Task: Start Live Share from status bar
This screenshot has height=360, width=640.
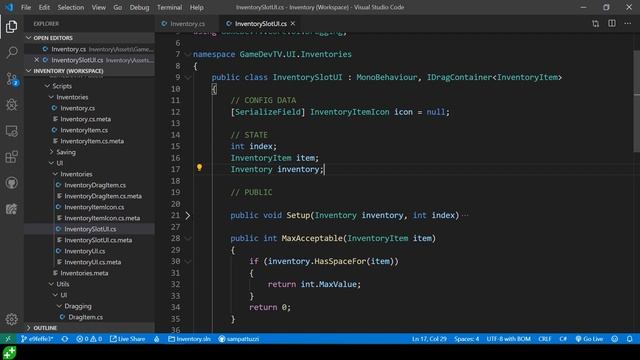Action: pos(128,339)
